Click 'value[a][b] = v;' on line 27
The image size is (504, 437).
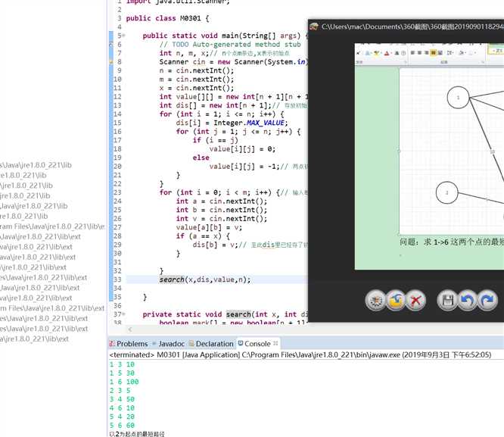209,227
